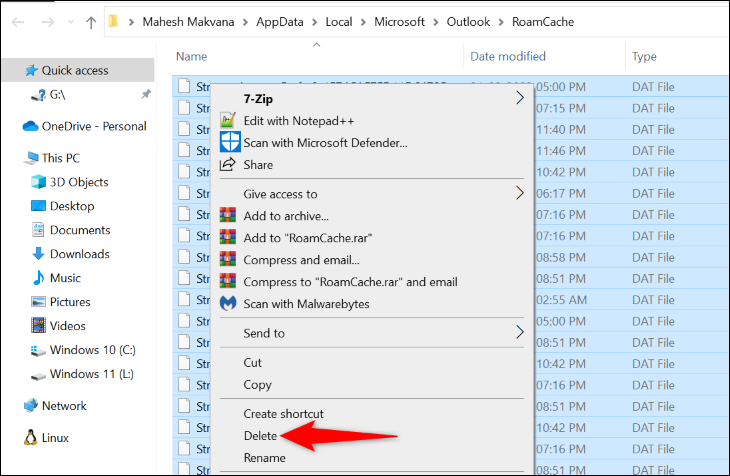Click the Network globe icon
Screen dimensions: 730x476
click(x=31, y=405)
